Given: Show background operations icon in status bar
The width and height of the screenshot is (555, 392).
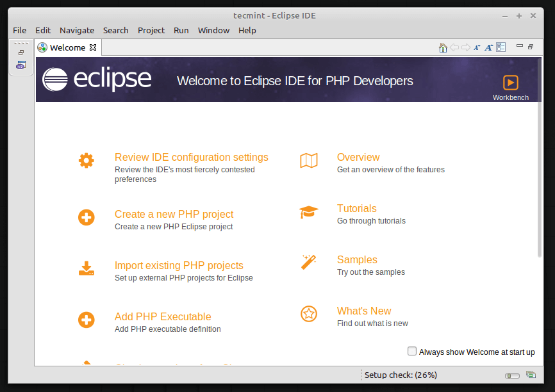Looking at the screenshot, I should (x=531, y=375).
